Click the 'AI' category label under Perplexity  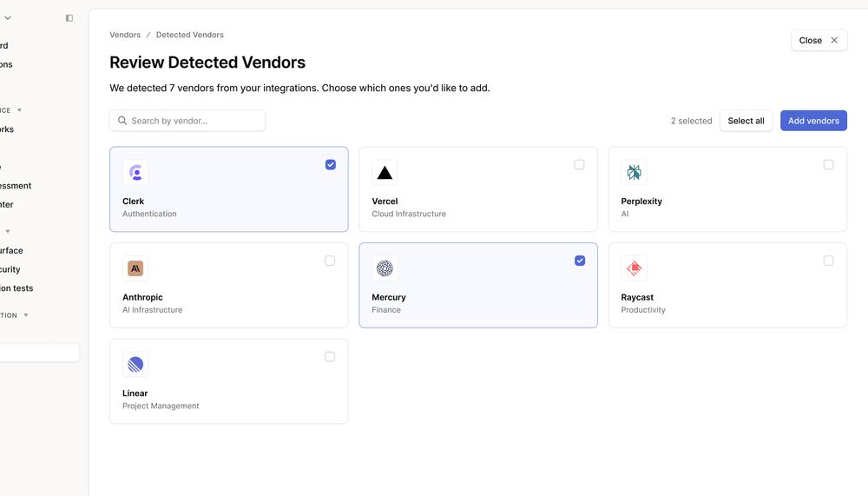tap(624, 214)
